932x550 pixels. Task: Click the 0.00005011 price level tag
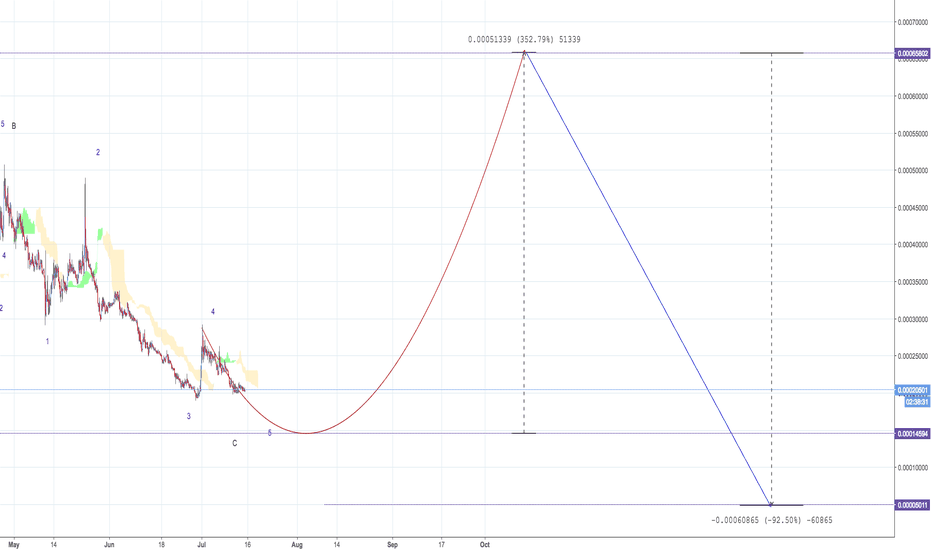tap(912, 505)
